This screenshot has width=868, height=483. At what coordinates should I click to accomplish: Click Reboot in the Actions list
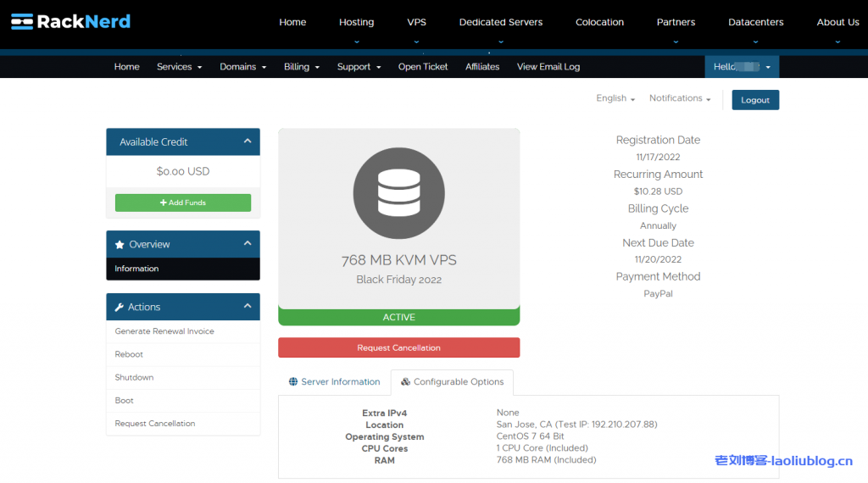pyautogui.click(x=129, y=354)
